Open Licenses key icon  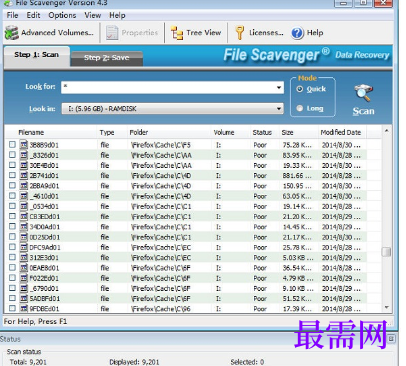click(239, 33)
